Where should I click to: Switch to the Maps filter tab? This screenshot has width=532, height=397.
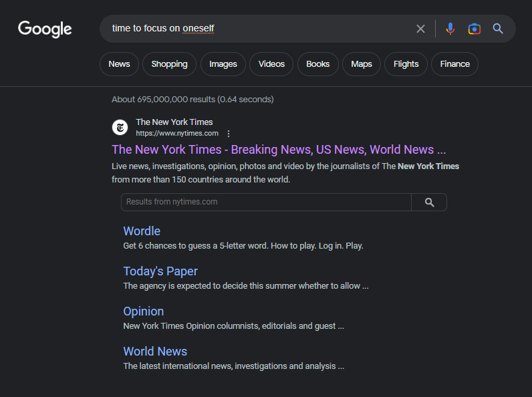pyautogui.click(x=362, y=64)
